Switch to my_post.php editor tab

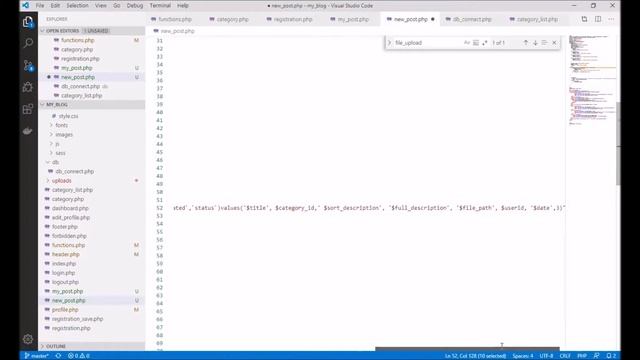click(353, 19)
